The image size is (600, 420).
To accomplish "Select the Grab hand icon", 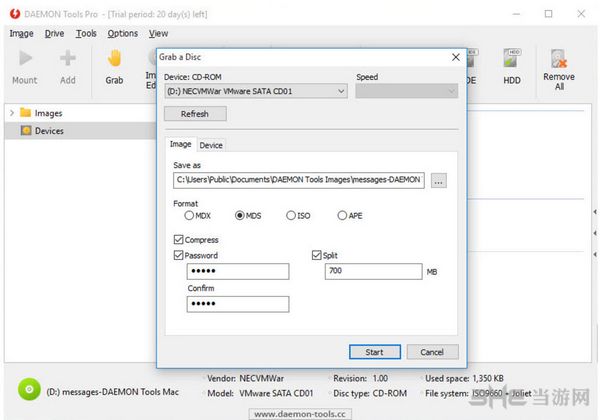I will click(x=114, y=59).
